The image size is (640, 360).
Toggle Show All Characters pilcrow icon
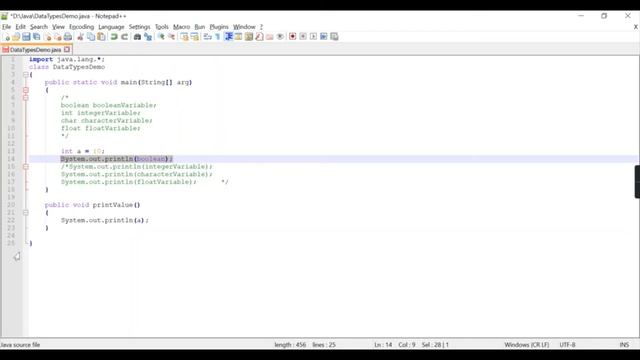(218, 37)
